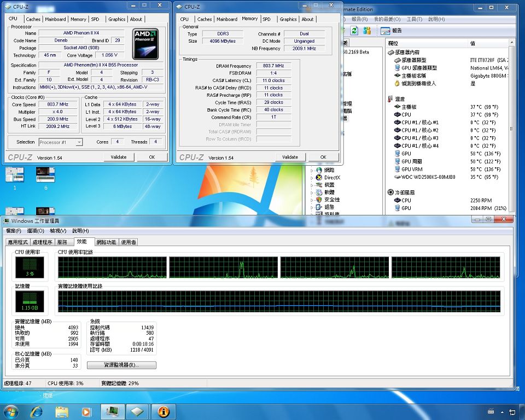Expand the 組態 node in the Everest tree
Image resolution: width=525 pixels, height=420 pixels.
[312, 207]
